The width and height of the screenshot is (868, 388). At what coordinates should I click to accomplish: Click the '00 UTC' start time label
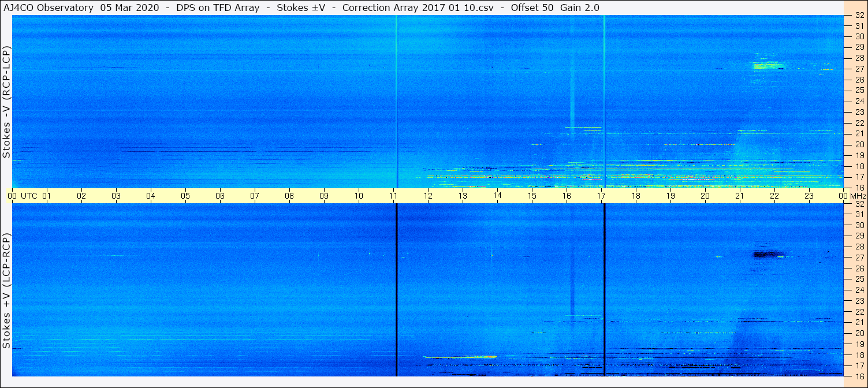[23, 196]
